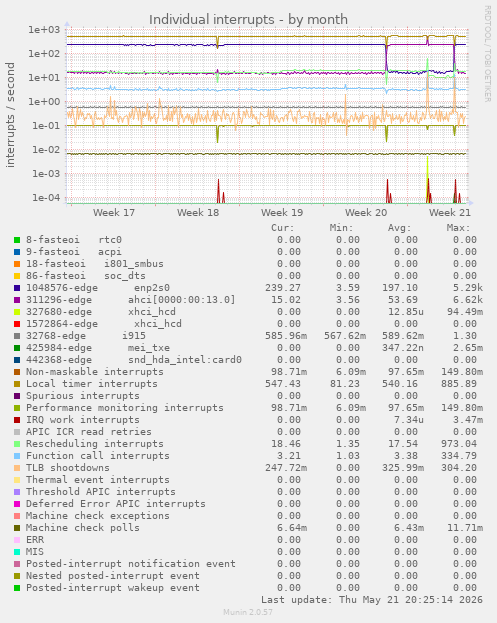Click the Rescheduling interrupts light green swatch
The height and width of the screenshot is (623, 497).
point(17,444)
